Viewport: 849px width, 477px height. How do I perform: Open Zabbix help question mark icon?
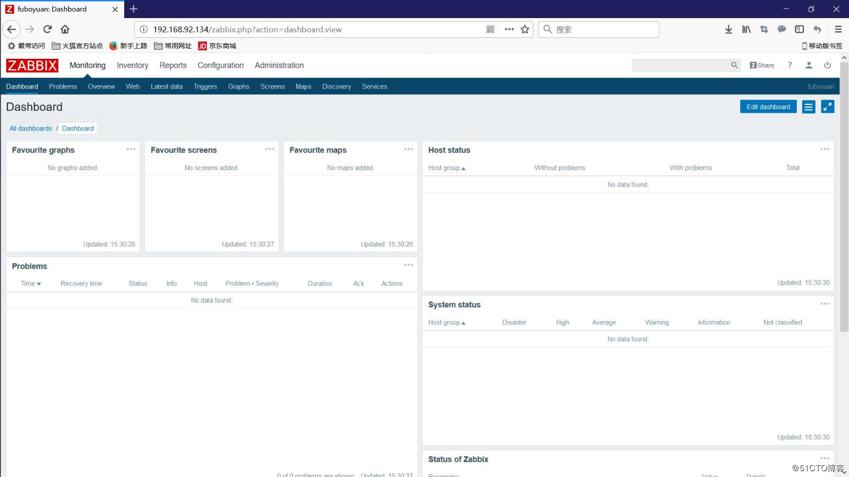point(789,65)
